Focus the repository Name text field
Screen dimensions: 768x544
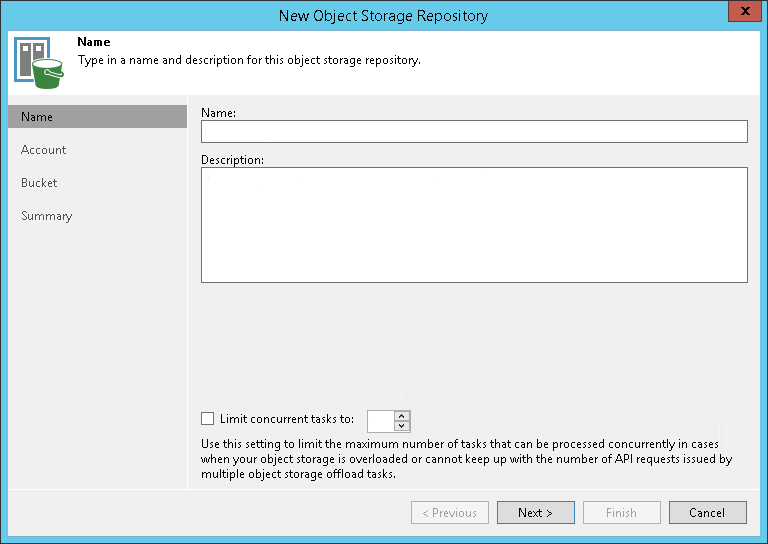point(474,132)
